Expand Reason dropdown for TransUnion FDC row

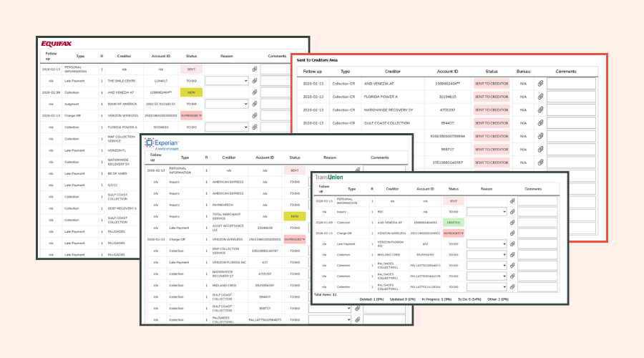[x=487, y=212]
